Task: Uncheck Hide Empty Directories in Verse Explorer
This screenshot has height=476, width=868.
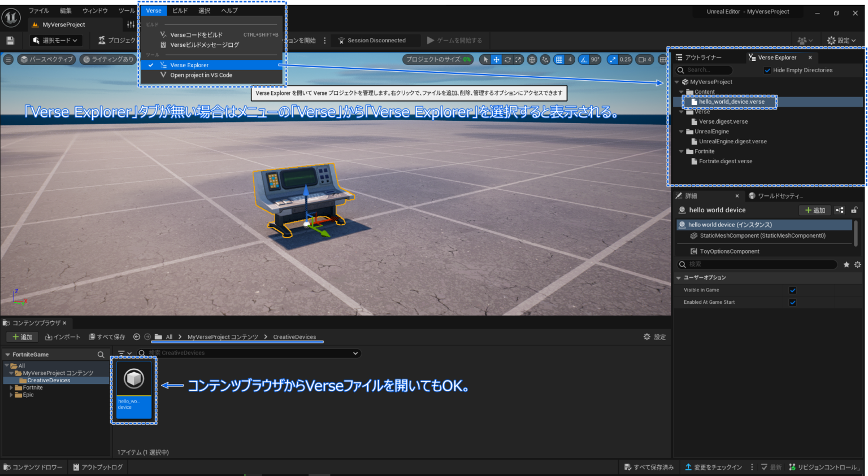Action: coord(767,70)
